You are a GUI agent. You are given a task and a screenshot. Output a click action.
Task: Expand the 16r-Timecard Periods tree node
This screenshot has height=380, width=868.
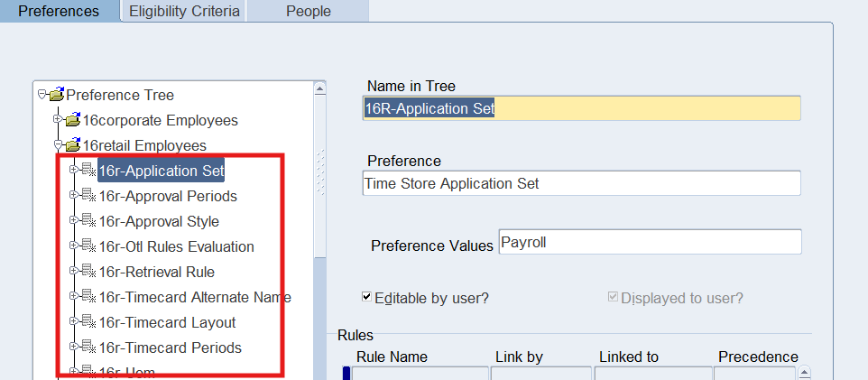pyautogui.click(x=73, y=348)
